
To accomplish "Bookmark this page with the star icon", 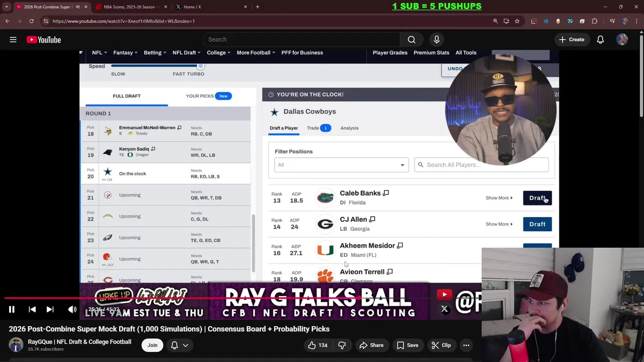I will 517,21.
